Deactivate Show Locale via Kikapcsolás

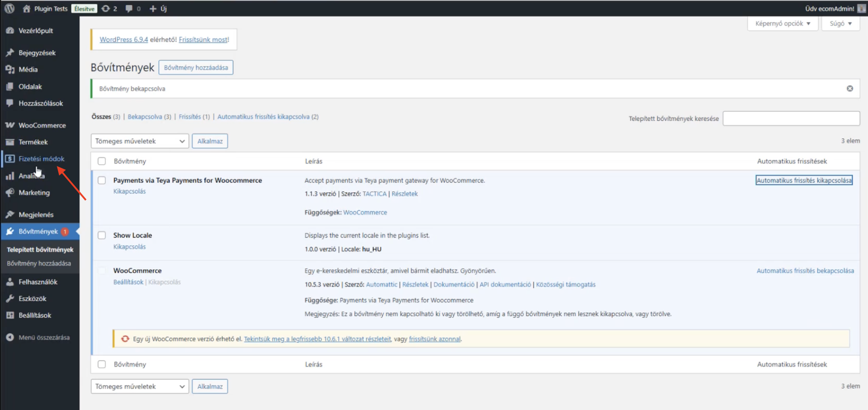(x=129, y=247)
